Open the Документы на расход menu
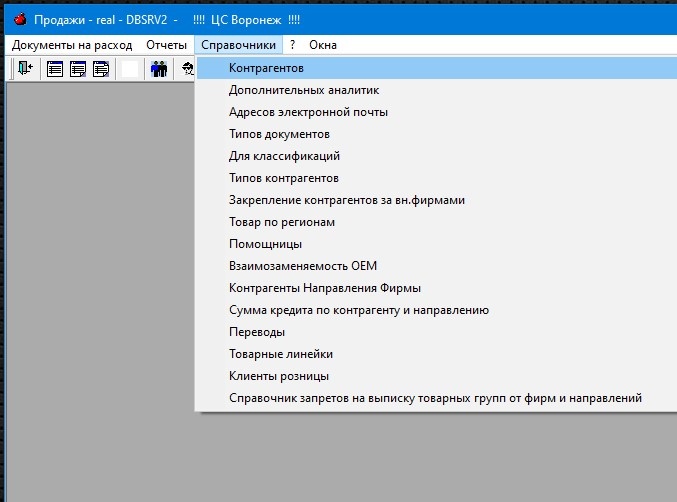This screenshot has height=502, width=677. (x=72, y=45)
